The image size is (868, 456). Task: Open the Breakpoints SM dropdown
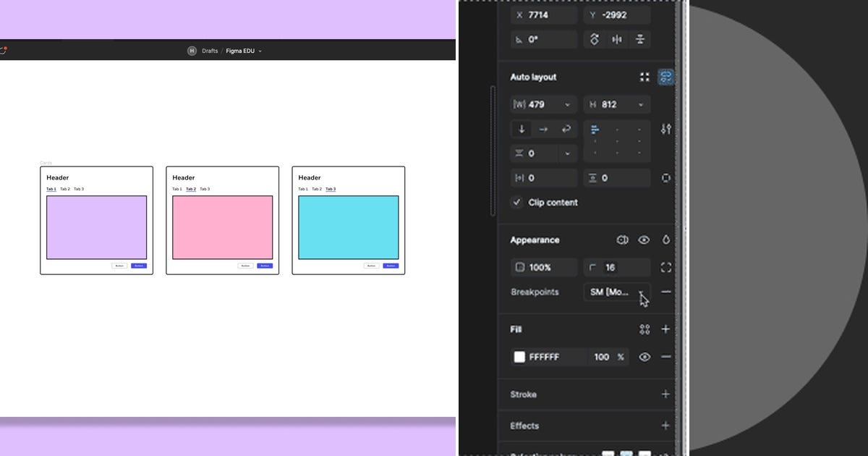click(x=617, y=292)
